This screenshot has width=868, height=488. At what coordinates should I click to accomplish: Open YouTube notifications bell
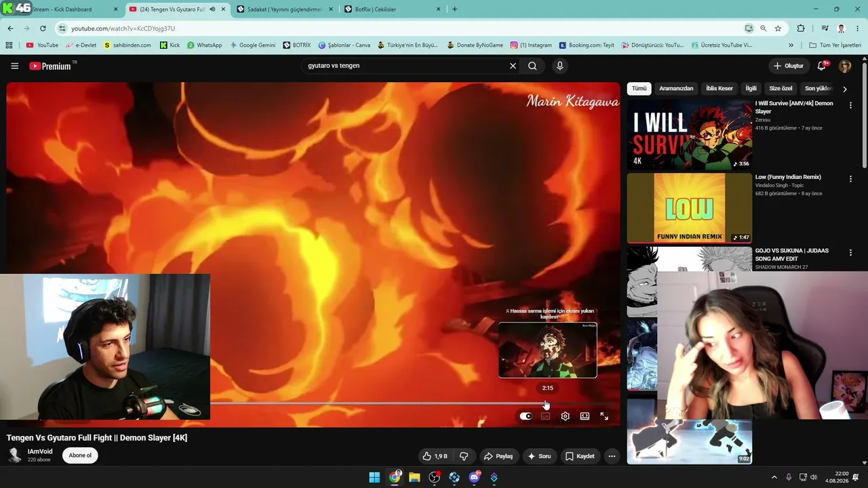[822, 66]
